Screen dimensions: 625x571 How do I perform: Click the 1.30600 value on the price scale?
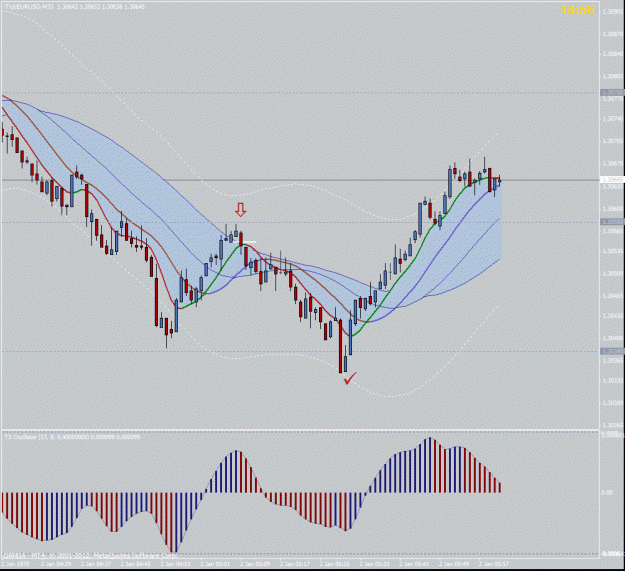click(613, 208)
